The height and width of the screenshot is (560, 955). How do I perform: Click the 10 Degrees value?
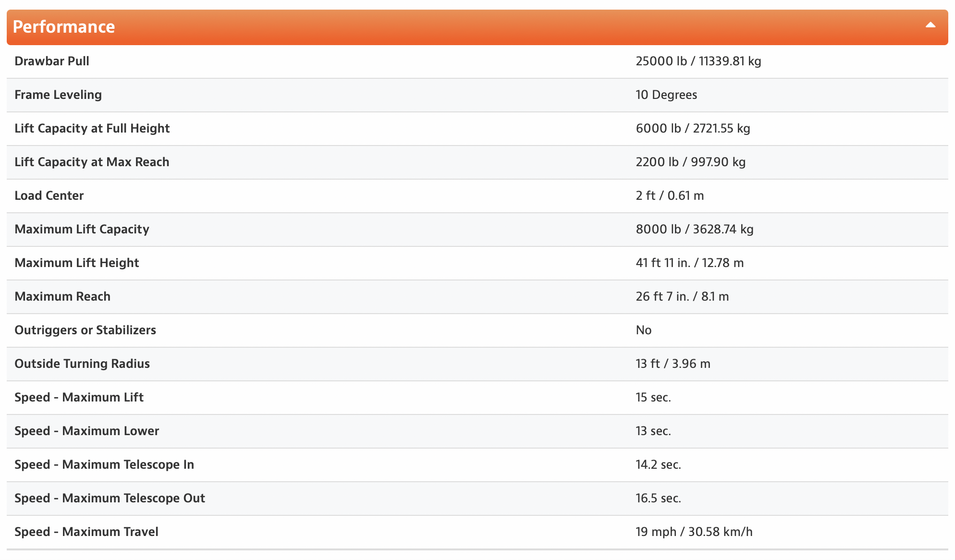click(x=666, y=95)
